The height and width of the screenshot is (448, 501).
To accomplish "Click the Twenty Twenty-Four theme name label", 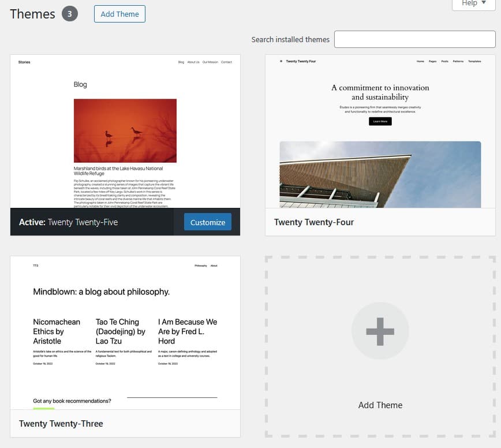I will pyautogui.click(x=314, y=222).
